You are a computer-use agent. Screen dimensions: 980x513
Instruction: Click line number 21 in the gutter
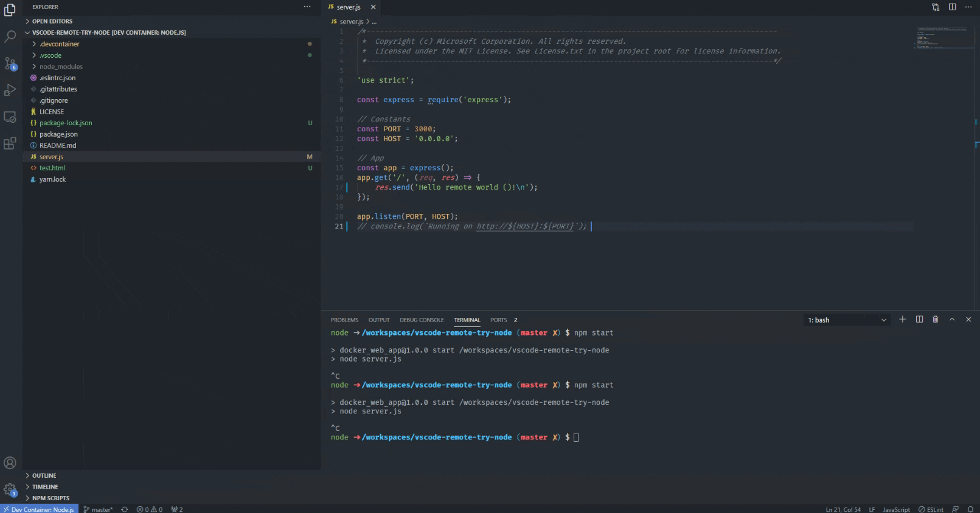click(339, 226)
